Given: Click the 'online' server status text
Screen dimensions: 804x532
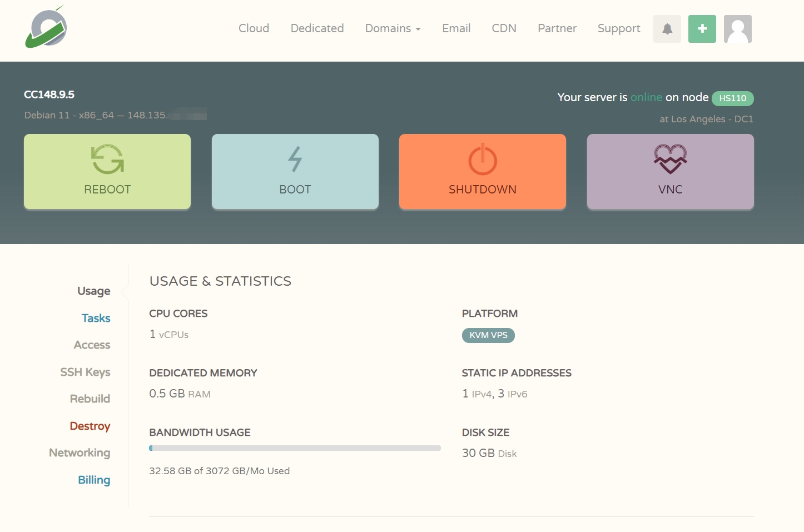Looking at the screenshot, I should [646, 97].
